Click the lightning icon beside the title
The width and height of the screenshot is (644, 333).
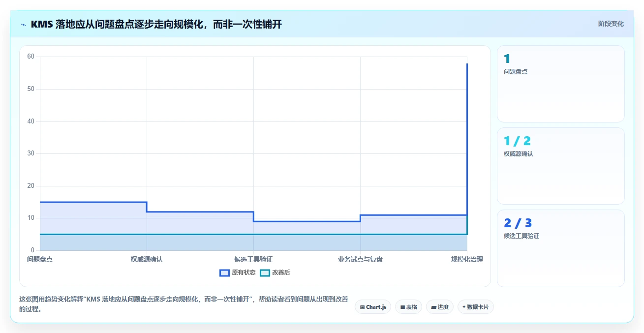click(23, 24)
